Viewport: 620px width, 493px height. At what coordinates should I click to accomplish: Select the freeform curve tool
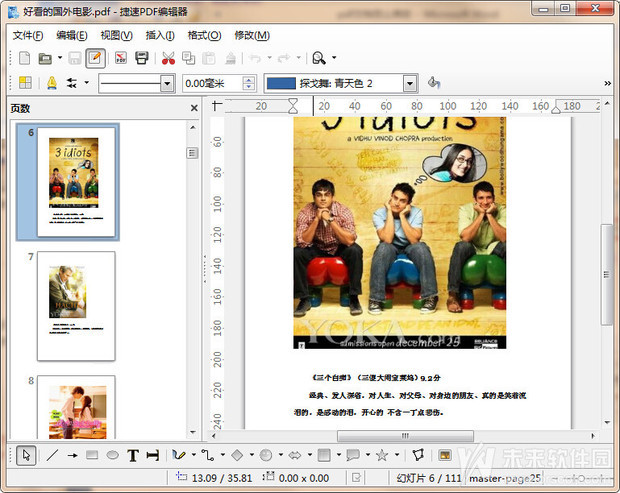(x=179, y=455)
